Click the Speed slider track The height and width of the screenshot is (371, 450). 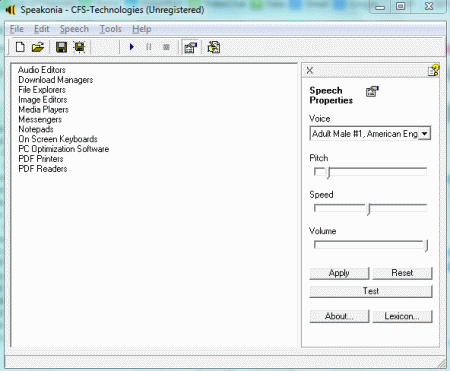[x=371, y=209]
